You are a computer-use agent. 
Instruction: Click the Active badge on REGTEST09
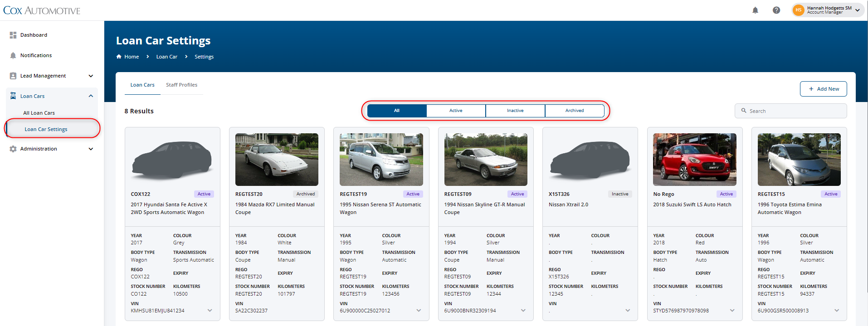(x=517, y=194)
